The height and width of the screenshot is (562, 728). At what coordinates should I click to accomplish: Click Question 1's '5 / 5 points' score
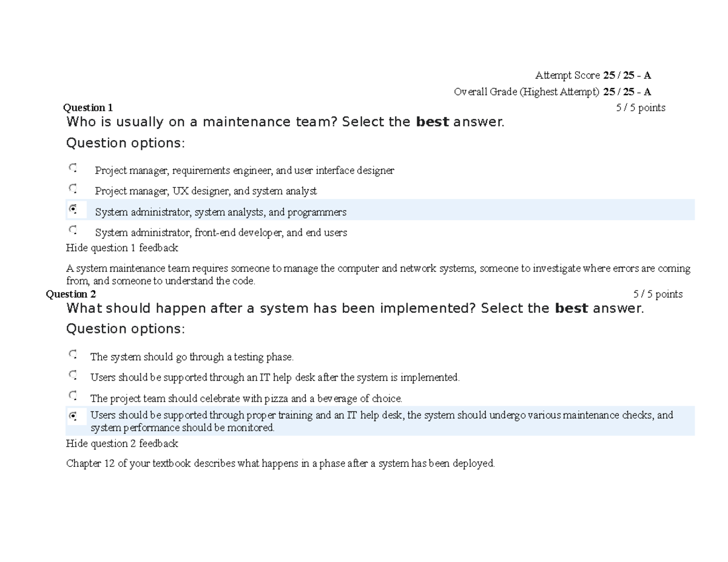[x=641, y=108]
